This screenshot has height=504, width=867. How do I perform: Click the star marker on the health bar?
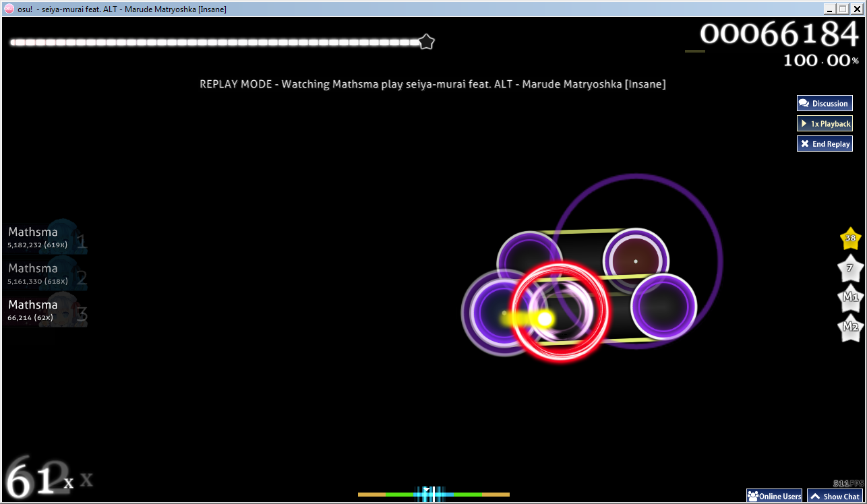pos(426,42)
